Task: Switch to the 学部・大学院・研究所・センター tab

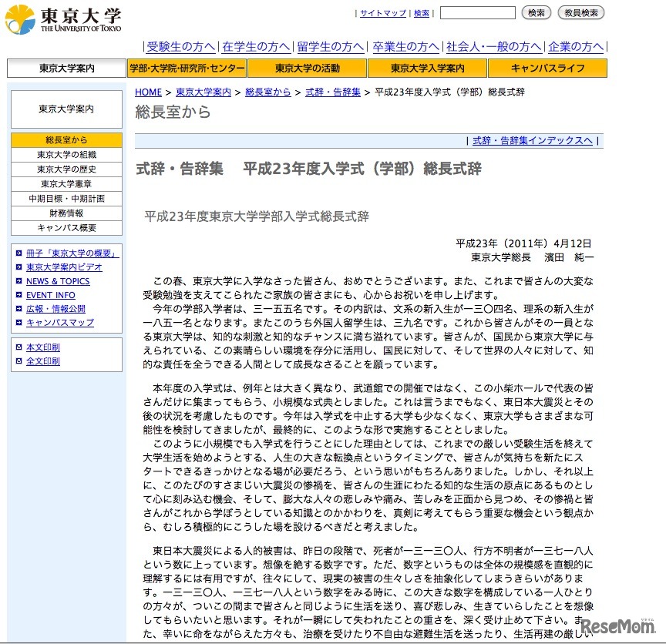Action: pyautogui.click(x=187, y=68)
